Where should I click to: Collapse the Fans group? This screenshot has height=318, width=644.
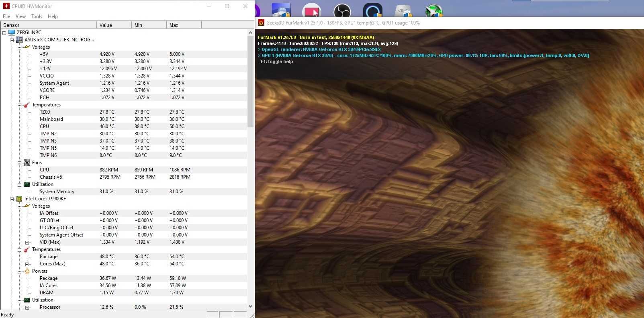coord(19,163)
